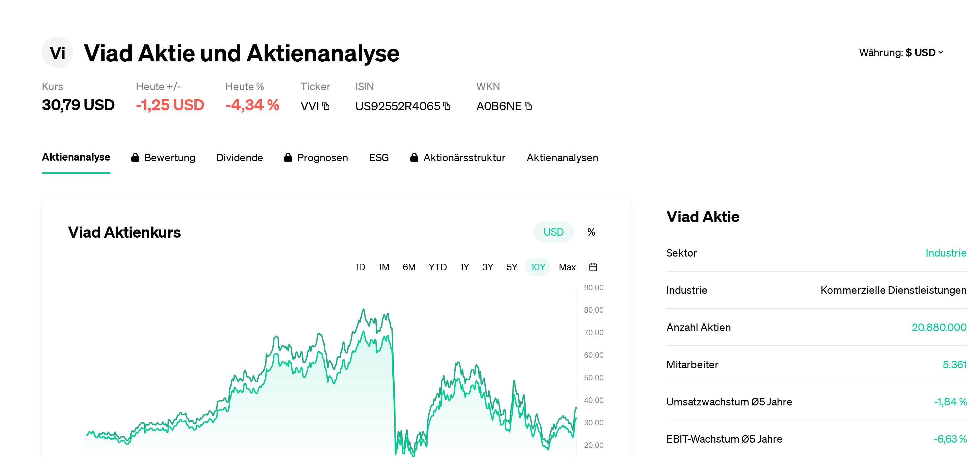Copy the ISIN using the copy icon
980x457 pixels.
pos(447,106)
